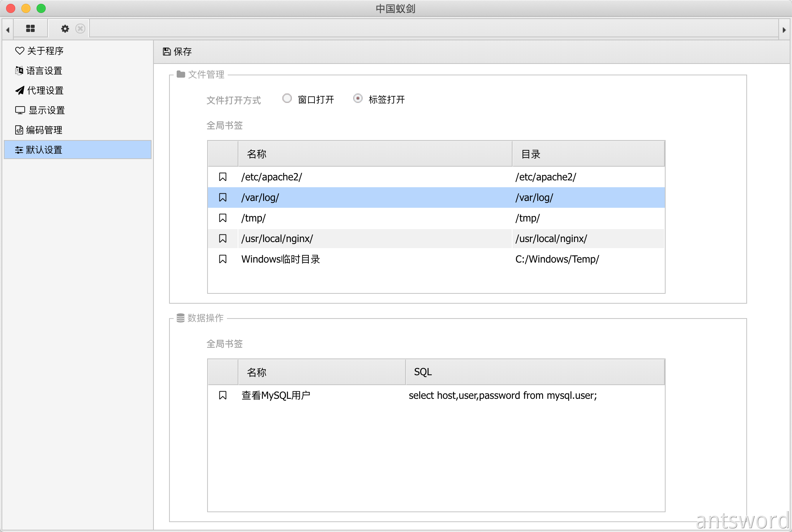Select the 标签打开 radio button

tap(358, 99)
